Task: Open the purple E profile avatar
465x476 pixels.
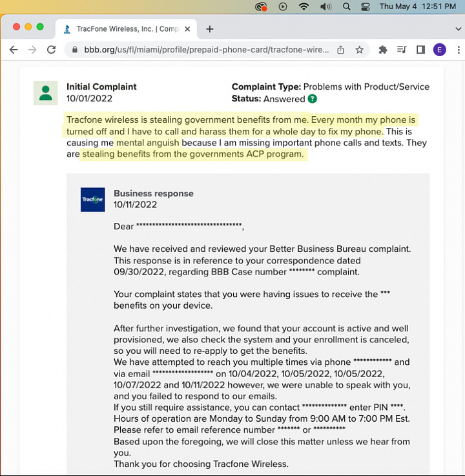Action: [x=439, y=50]
